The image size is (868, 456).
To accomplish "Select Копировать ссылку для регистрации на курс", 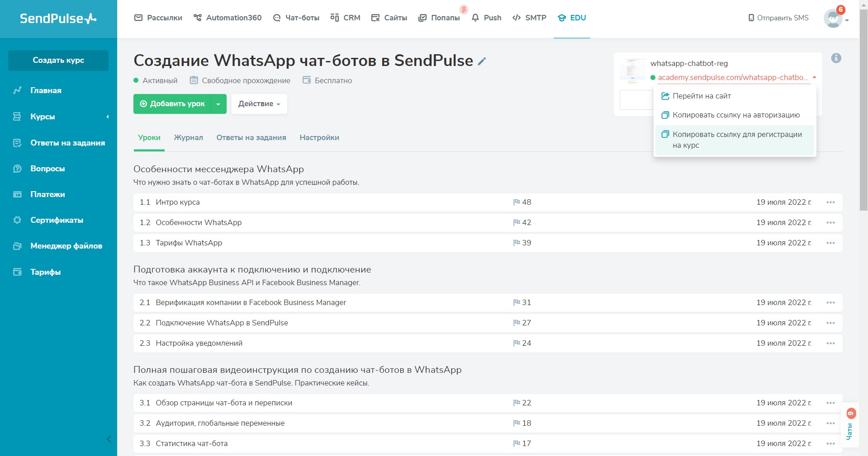I will point(735,140).
